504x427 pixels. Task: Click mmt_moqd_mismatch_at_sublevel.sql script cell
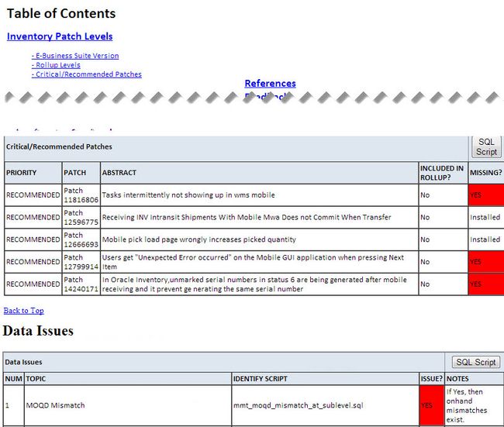coord(326,405)
